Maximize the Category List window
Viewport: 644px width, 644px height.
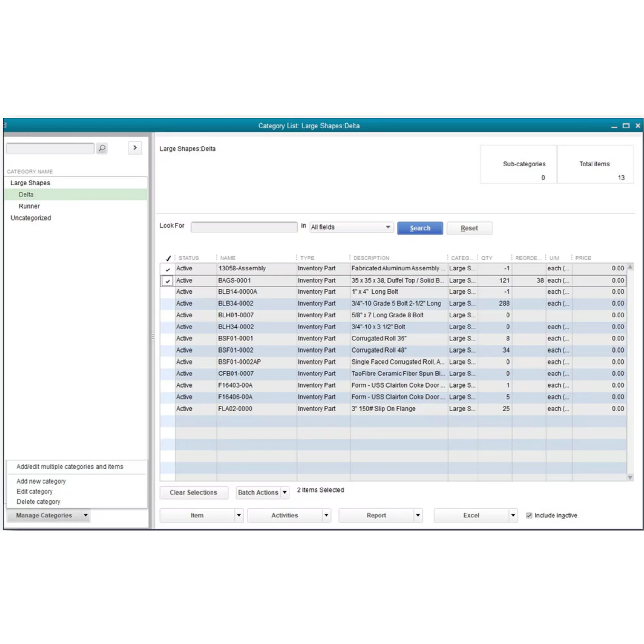tap(626, 126)
